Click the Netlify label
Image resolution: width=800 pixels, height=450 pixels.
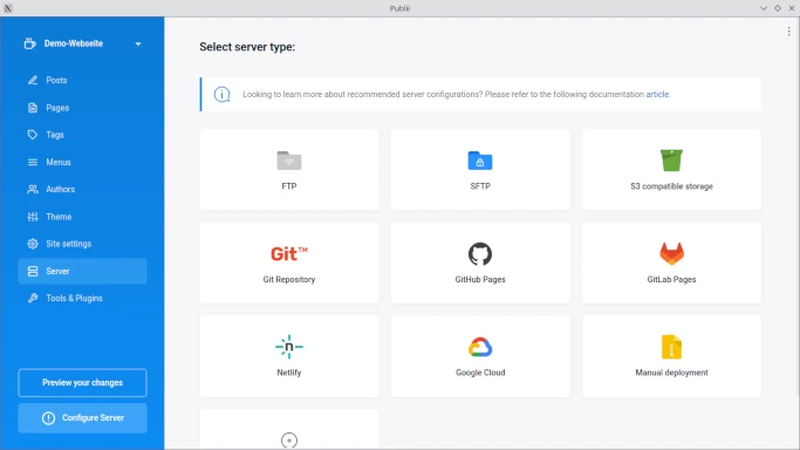[289, 372]
